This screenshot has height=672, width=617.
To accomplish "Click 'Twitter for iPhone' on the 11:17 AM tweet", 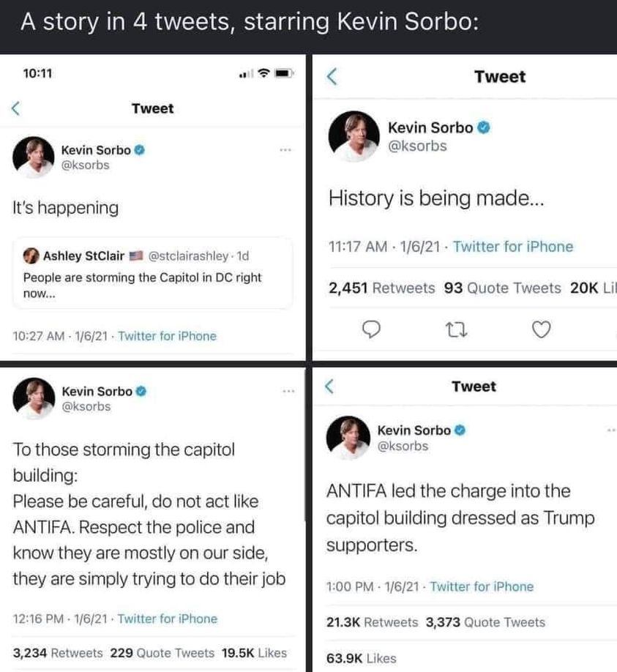I will 512,247.
